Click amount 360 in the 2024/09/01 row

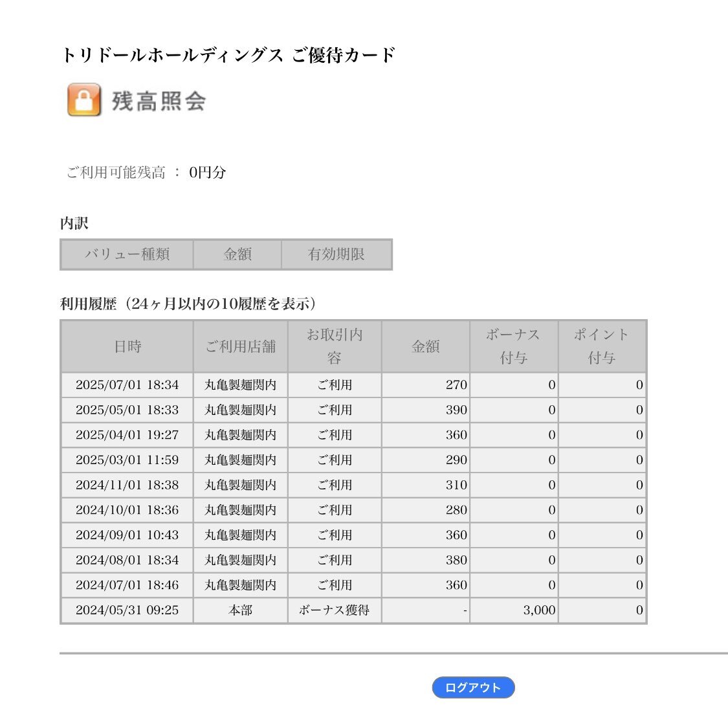point(456,535)
